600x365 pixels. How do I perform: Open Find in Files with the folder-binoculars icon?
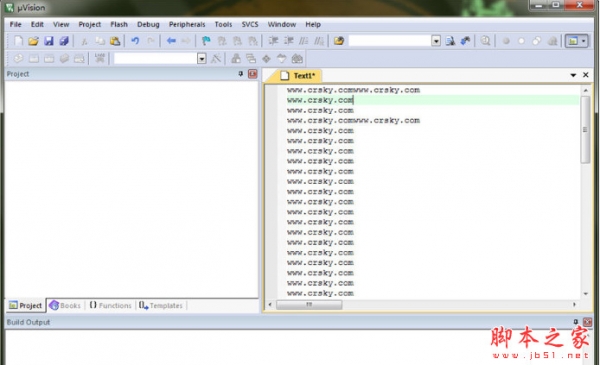(339, 41)
